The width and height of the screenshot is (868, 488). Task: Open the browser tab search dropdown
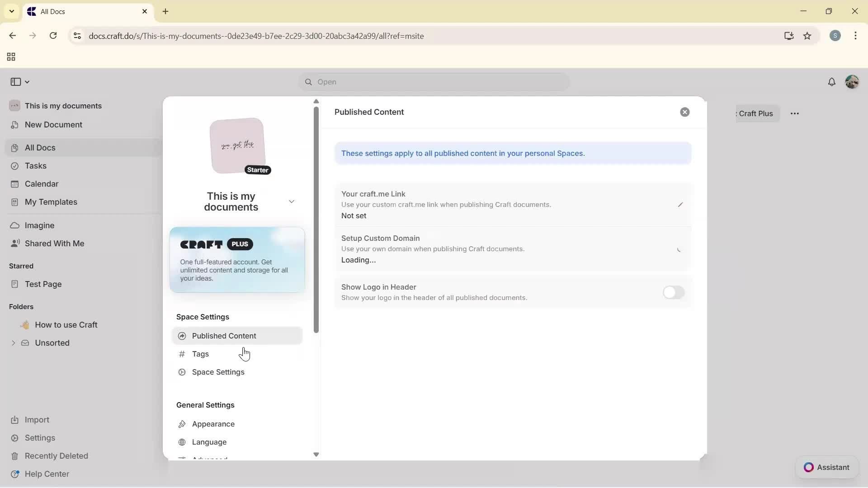[x=11, y=11]
